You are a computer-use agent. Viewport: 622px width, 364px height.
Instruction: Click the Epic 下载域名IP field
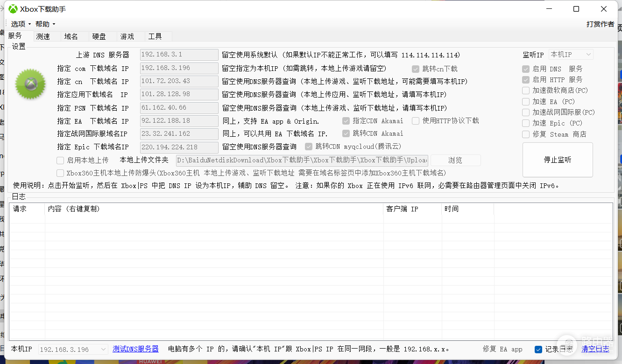tap(179, 147)
